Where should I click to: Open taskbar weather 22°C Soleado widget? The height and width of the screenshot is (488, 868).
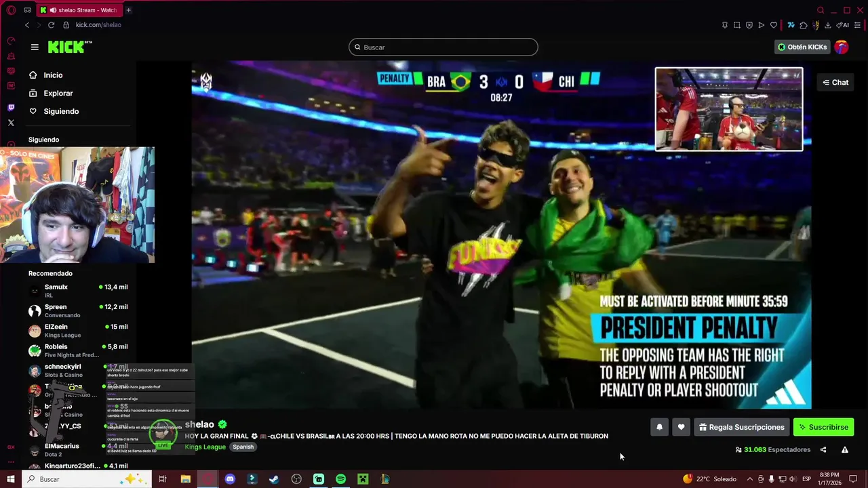point(709,479)
